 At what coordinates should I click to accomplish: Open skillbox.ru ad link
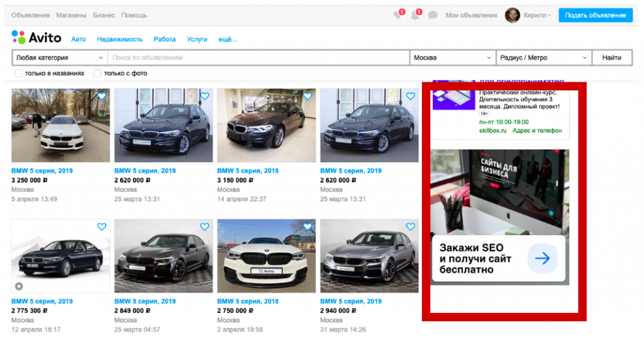point(492,131)
